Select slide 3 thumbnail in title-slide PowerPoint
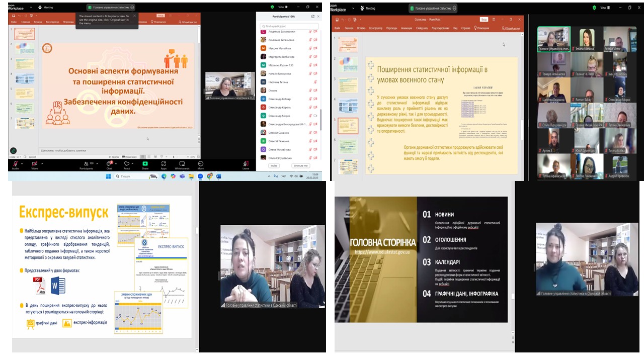This screenshot has width=644, height=362. [x=25, y=64]
